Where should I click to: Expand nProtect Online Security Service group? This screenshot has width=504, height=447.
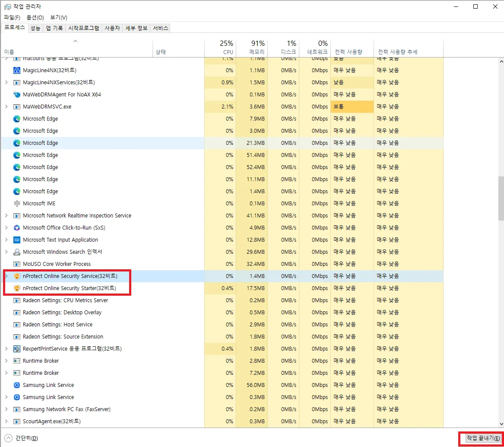(6, 276)
